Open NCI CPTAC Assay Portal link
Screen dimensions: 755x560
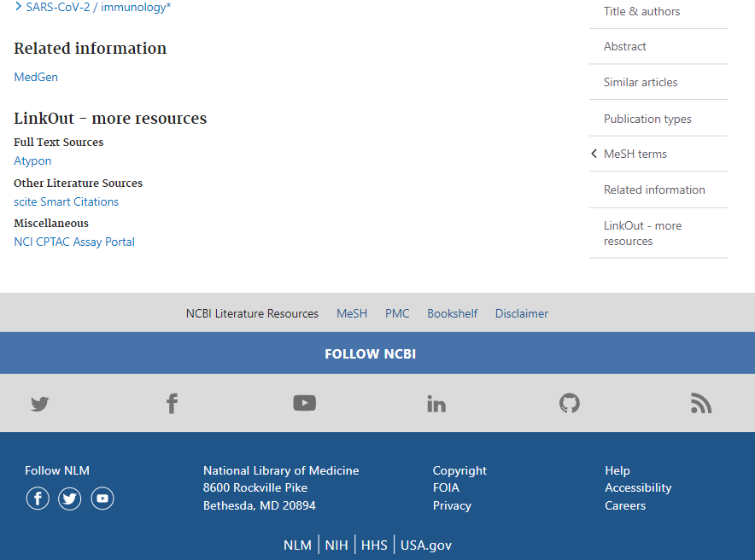pyautogui.click(x=74, y=242)
